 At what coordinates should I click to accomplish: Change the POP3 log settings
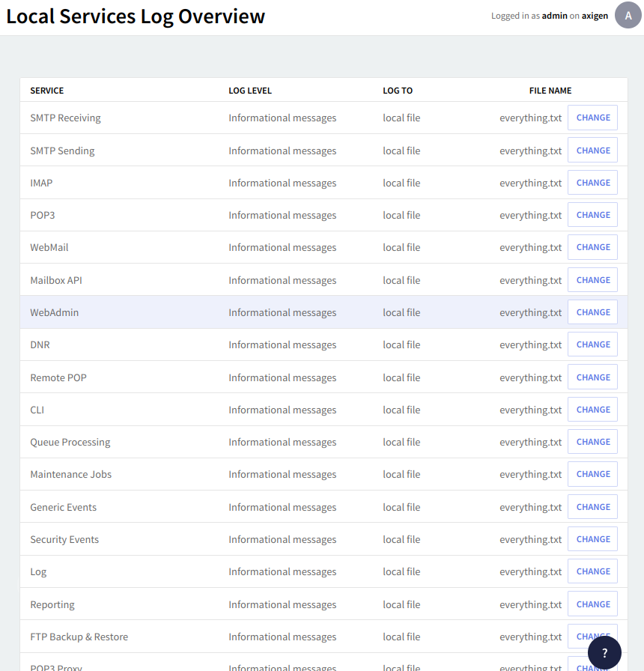(x=592, y=215)
